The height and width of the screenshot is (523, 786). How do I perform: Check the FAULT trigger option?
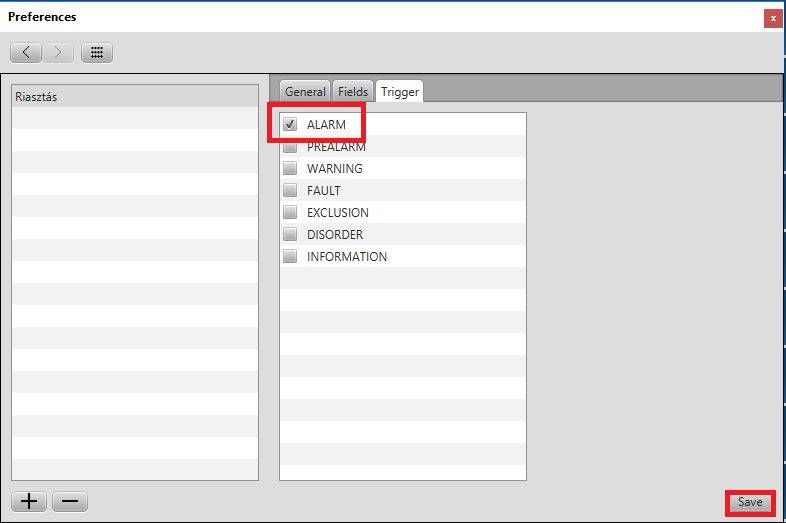290,191
